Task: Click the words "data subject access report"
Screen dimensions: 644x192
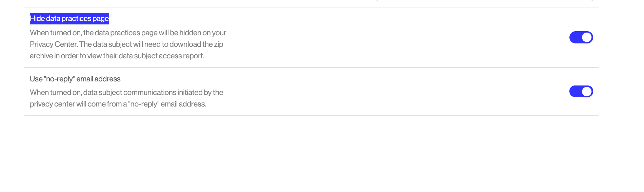Action: click(161, 56)
